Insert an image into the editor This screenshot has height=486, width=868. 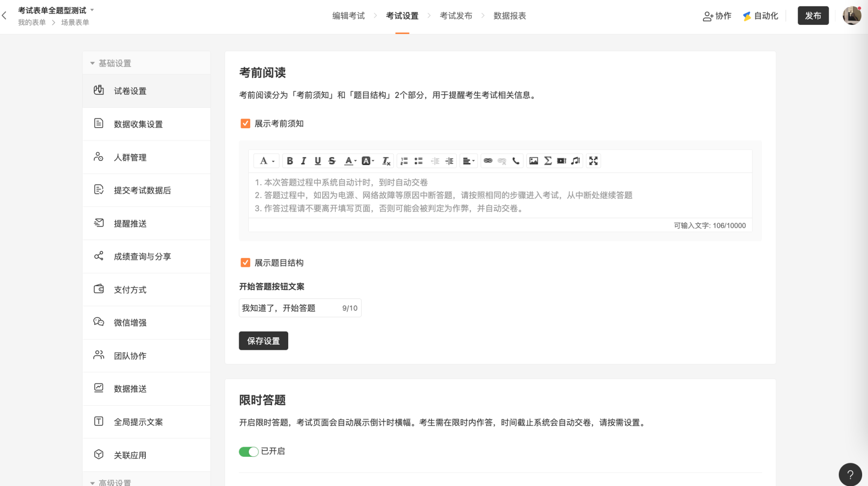click(x=534, y=161)
